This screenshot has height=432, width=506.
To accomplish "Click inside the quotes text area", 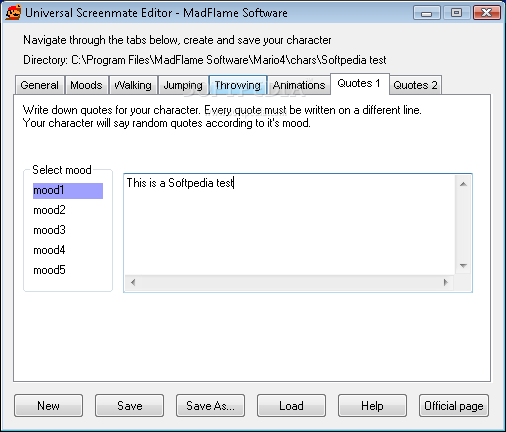I will (x=289, y=224).
